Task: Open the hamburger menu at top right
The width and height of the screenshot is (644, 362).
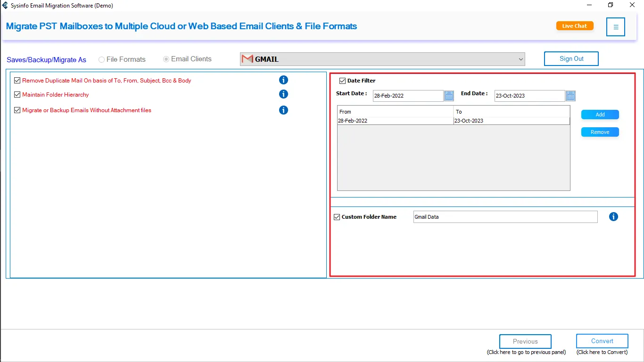Action: (616, 27)
